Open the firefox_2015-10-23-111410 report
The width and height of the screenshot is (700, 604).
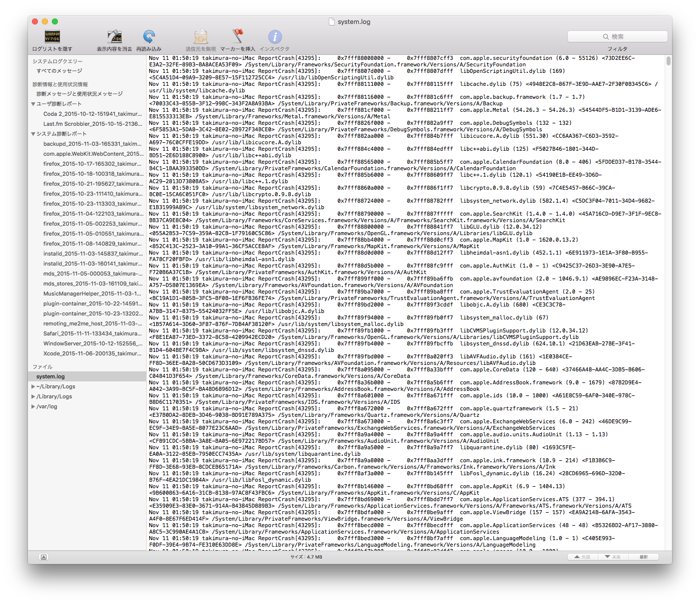point(93,194)
